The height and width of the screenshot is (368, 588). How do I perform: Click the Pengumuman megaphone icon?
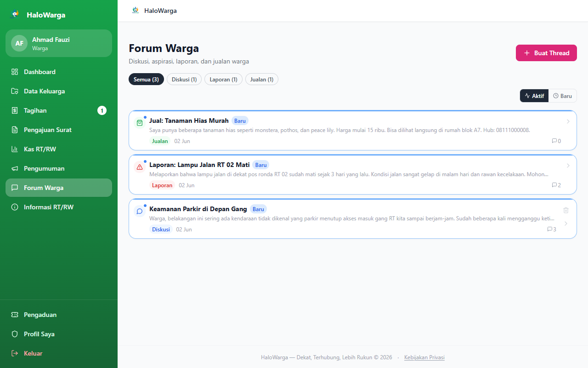click(x=15, y=168)
